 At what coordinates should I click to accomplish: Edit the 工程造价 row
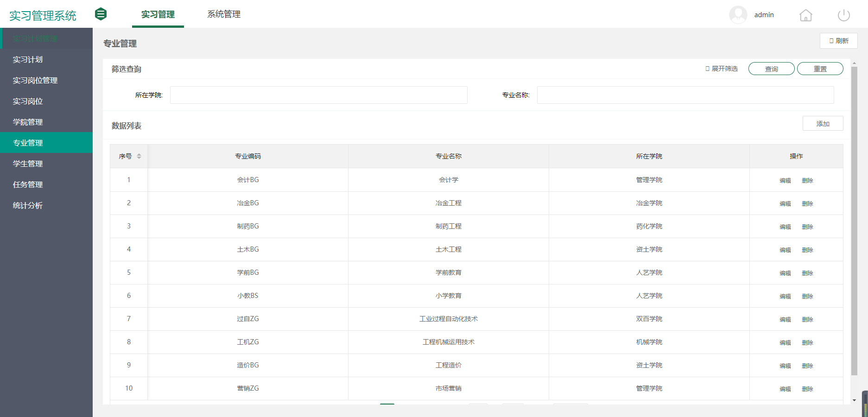(x=785, y=366)
